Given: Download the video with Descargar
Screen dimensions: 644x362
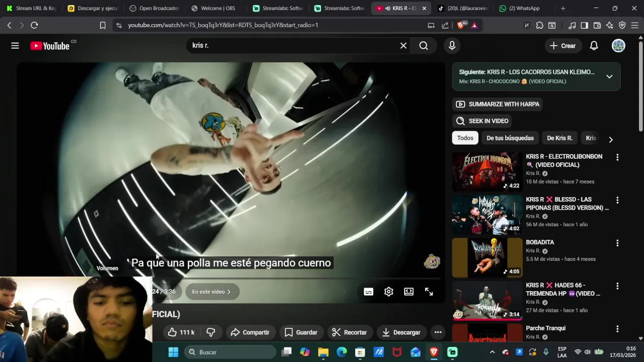Looking at the screenshot, I should pos(401,332).
